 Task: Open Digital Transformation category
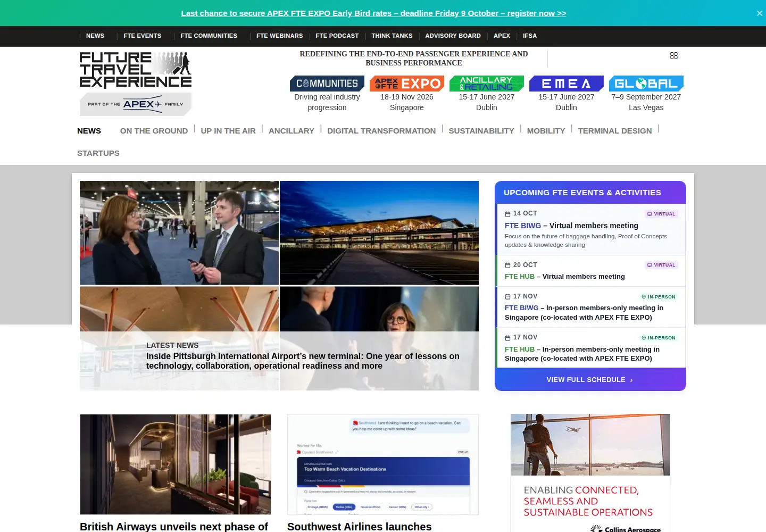pyautogui.click(x=381, y=131)
